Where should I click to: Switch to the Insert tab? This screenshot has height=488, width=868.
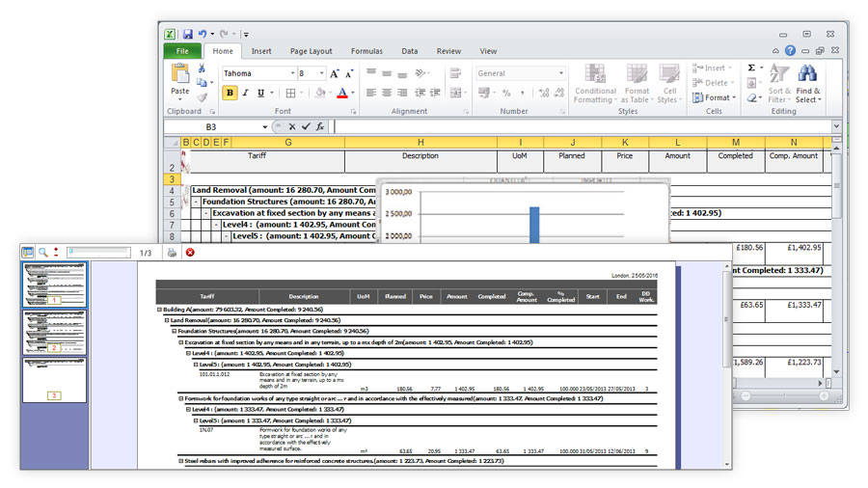tap(261, 51)
